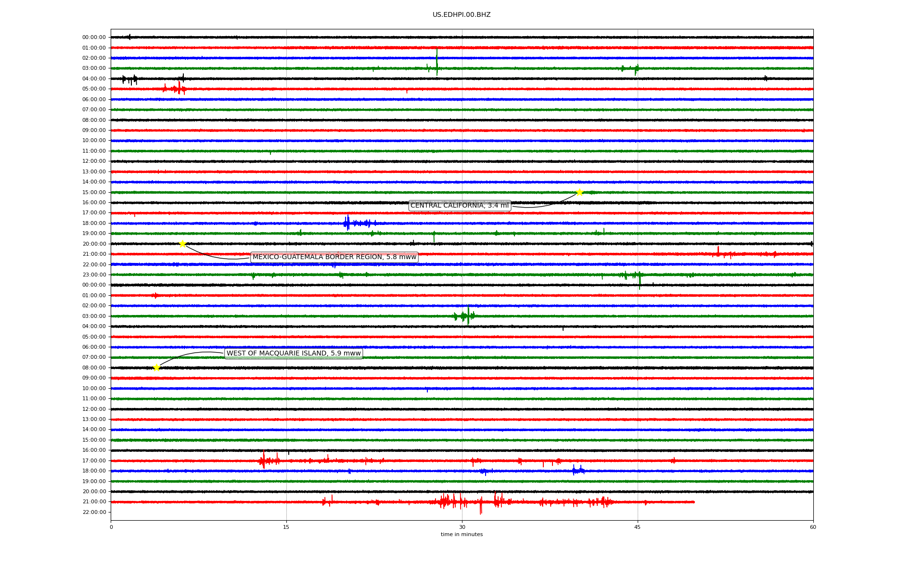Click the tall green spike just before minute 28
This screenshot has width=924, height=578.
pos(437,62)
